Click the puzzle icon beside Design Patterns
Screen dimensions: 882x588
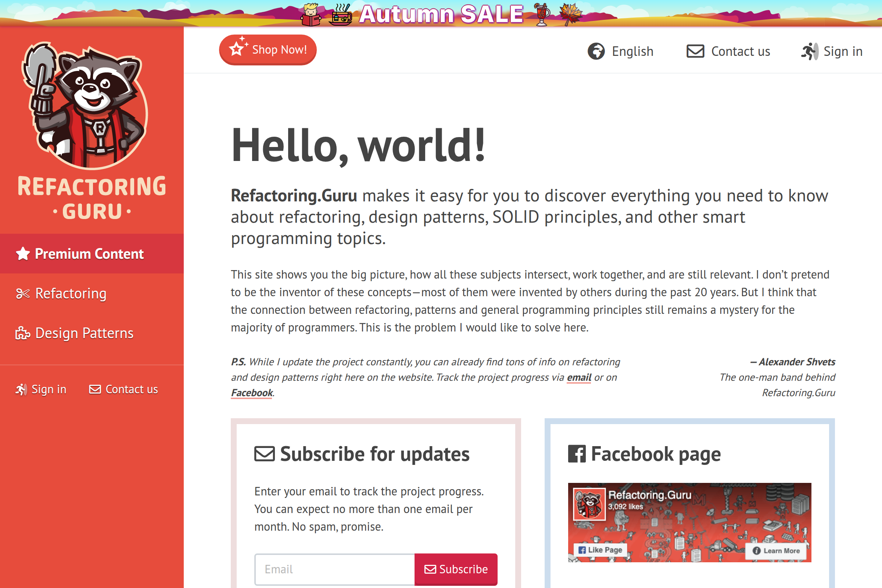[23, 333]
